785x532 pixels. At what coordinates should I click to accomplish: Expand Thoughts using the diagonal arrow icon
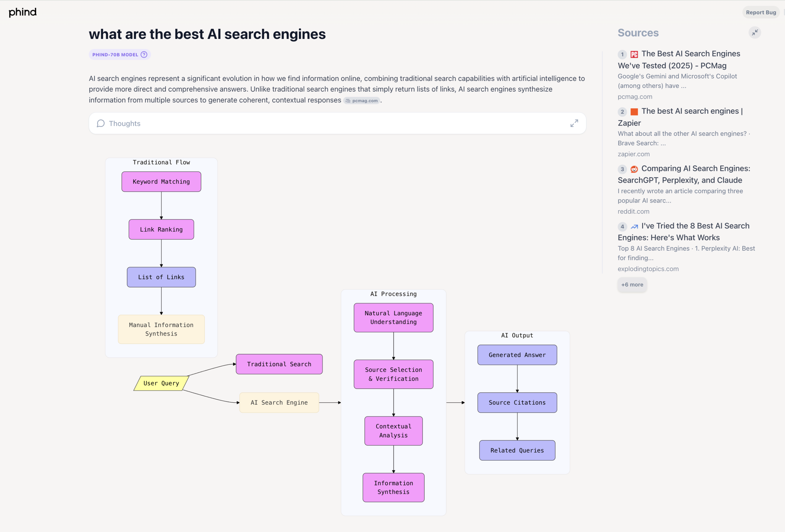click(574, 123)
